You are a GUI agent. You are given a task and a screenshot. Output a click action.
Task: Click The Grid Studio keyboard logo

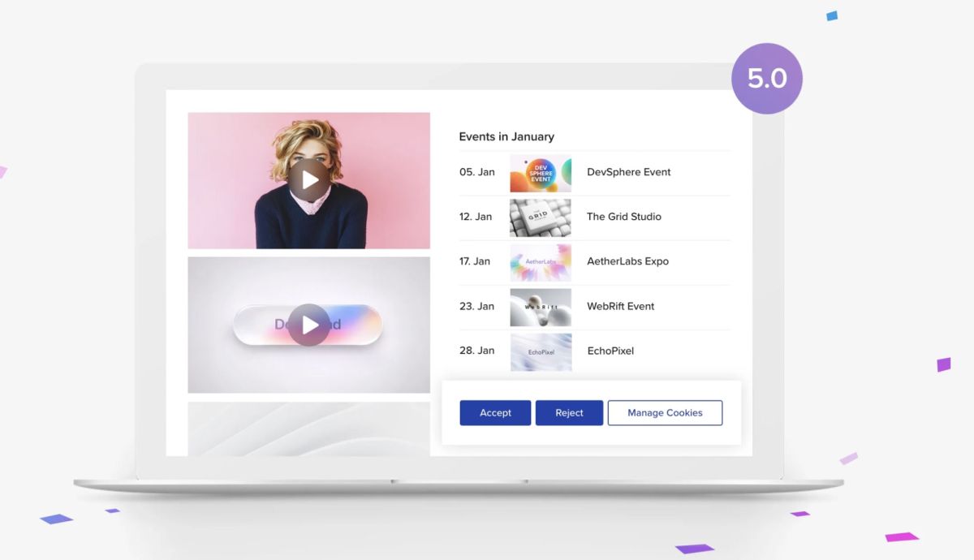541,218
